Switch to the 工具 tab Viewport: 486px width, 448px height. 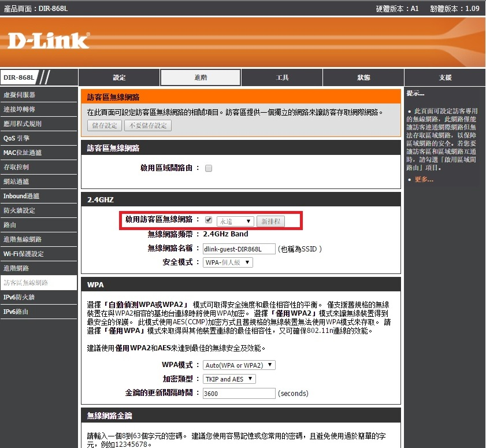pyautogui.click(x=282, y=77)
